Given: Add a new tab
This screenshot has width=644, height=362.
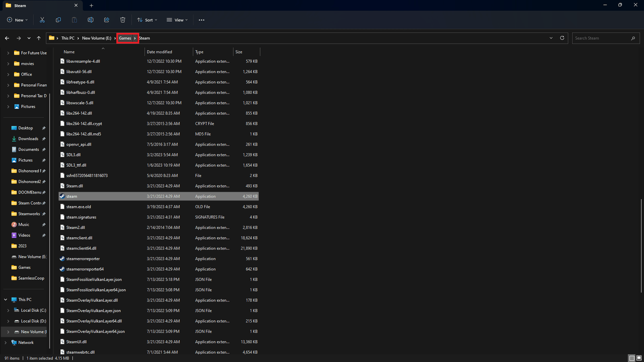Looking at the screenshot, I should tap(91, 6).
